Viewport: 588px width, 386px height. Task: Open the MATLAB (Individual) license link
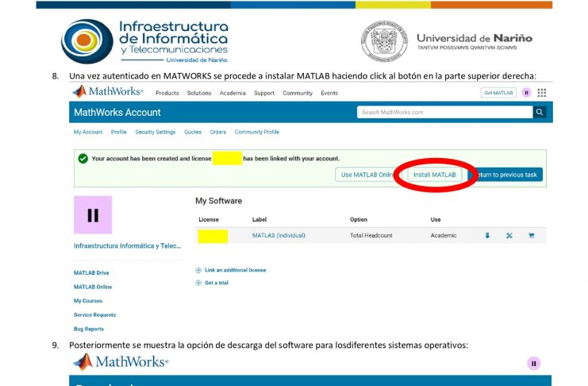coord(279,235)
